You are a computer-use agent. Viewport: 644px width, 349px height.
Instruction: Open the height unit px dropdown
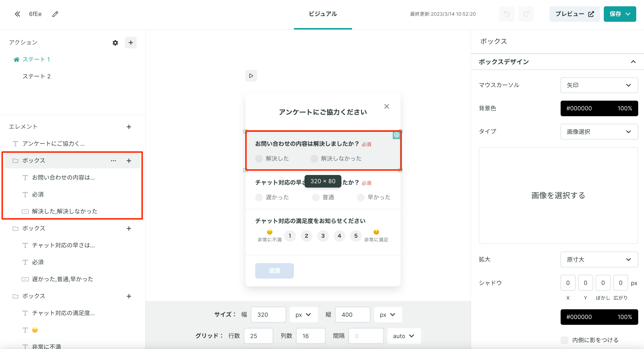click(x=388, y=315)
